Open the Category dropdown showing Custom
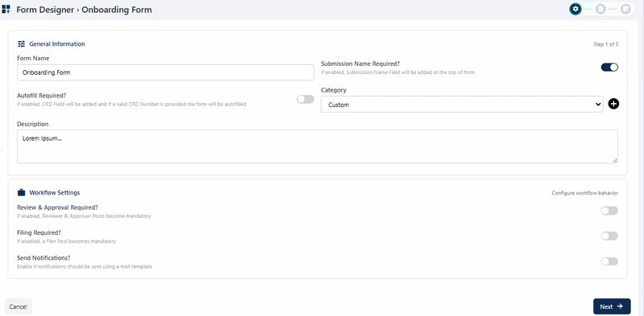Viewport: 644px width, 316px height. (x=462, y=105)
